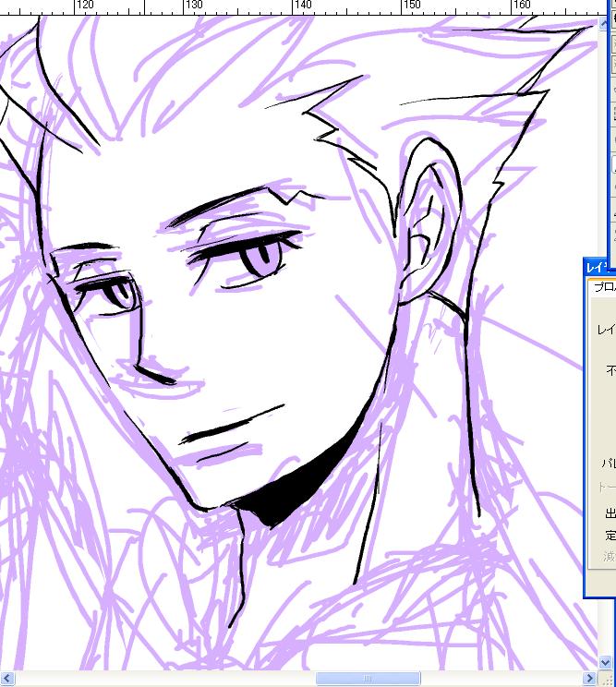This screenshot has width=616, height=687.
Task: Click the horizontal scrollbar left arrow
Action: point(7,679)
